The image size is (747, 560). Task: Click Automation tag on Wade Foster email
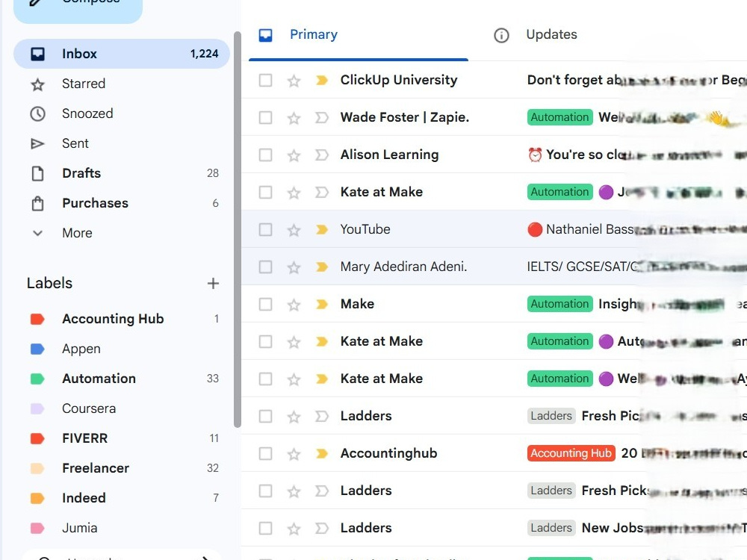click(x=560, y=118)
